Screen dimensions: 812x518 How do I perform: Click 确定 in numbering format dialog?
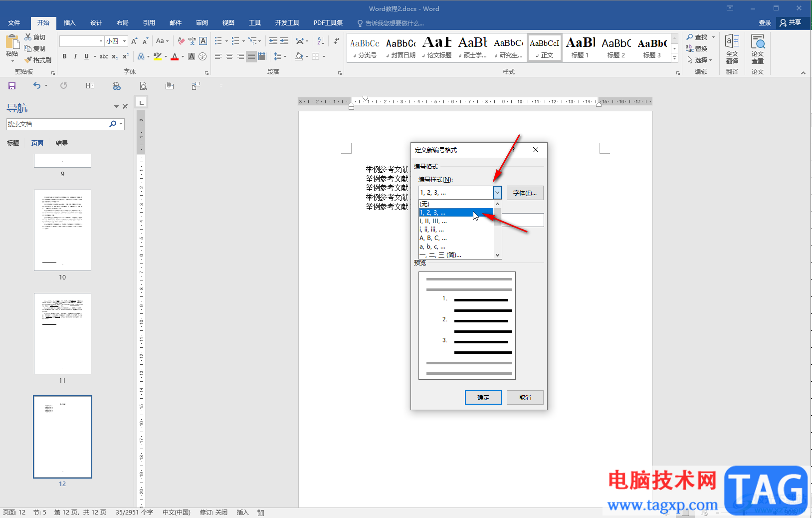(x=483, y=397)
